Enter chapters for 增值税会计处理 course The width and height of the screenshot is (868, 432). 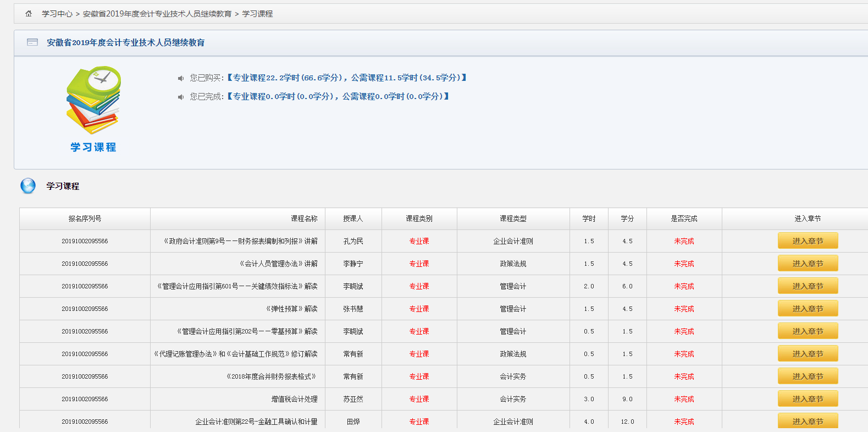click(808, 399)
